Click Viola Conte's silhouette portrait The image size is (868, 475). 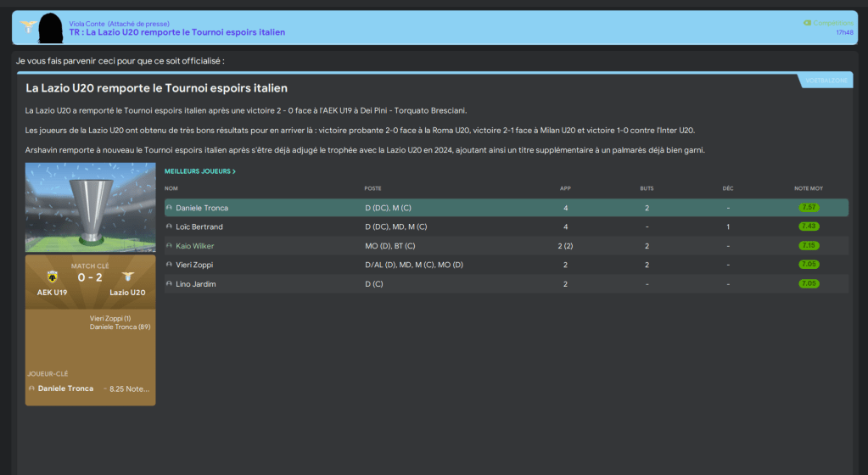[x=51, y=28]
